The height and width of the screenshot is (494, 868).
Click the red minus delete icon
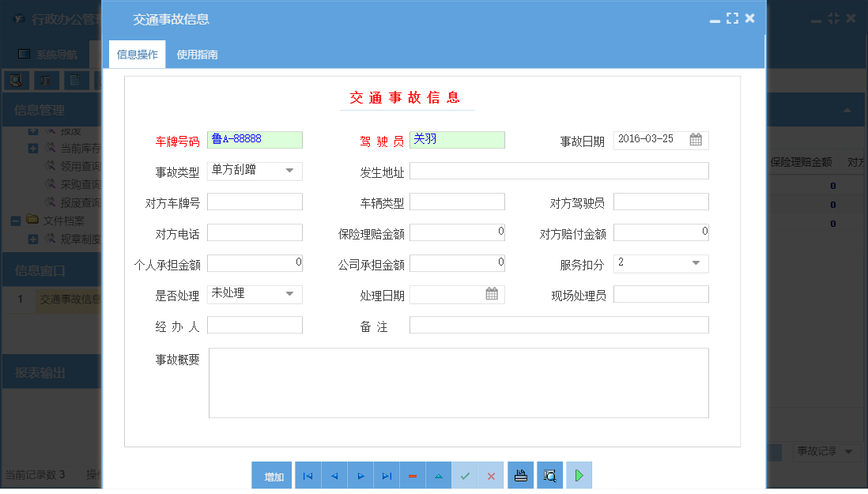coord(412,476)
